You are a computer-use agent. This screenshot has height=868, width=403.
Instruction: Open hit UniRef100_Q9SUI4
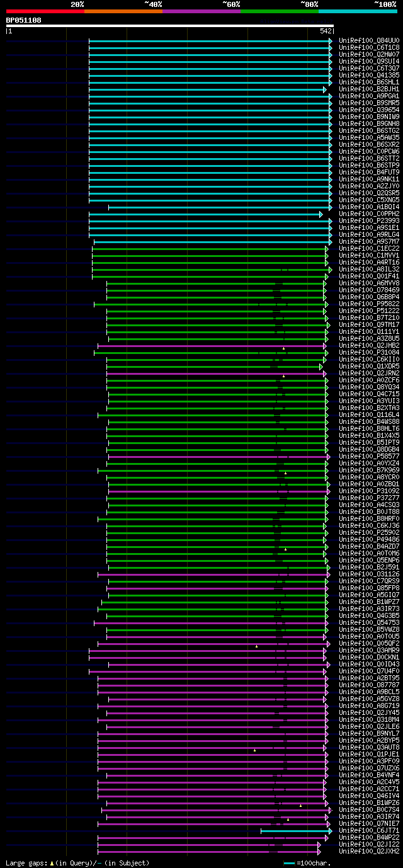[369, 61]
